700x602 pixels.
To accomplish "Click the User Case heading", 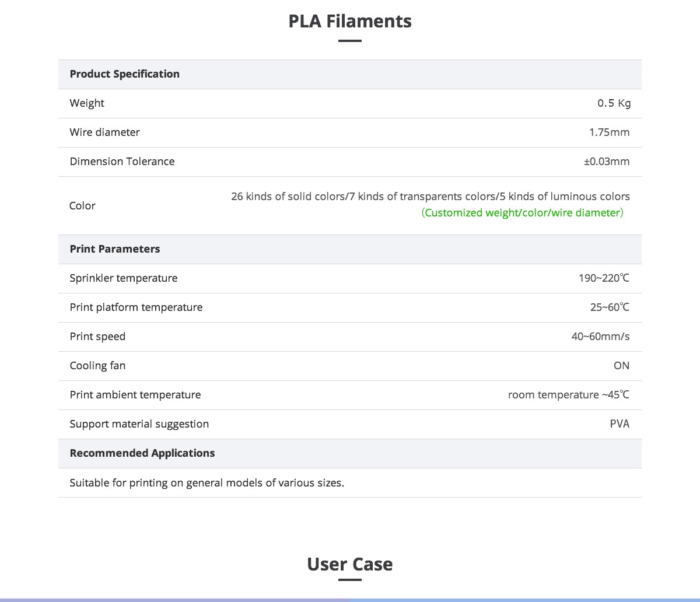I will click(x=350, y=564).
